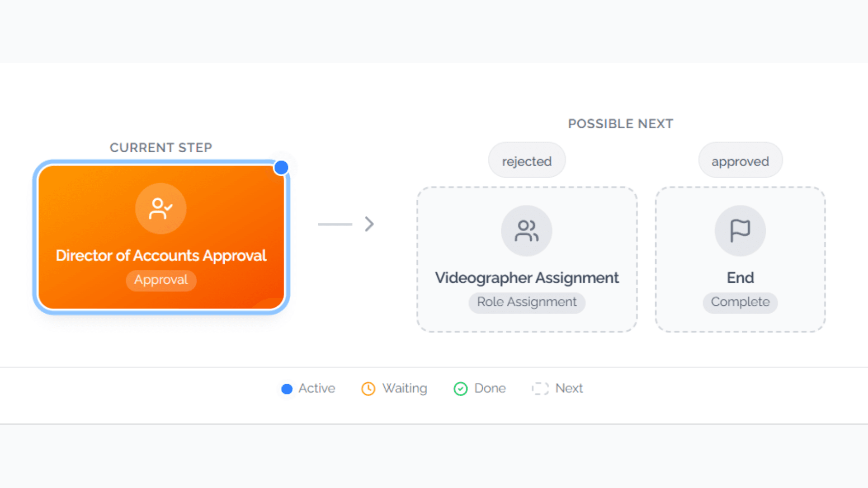Viewport: 868px width, 488px height.
Task: Click the Approval badge on the current step
Action: 160,280
